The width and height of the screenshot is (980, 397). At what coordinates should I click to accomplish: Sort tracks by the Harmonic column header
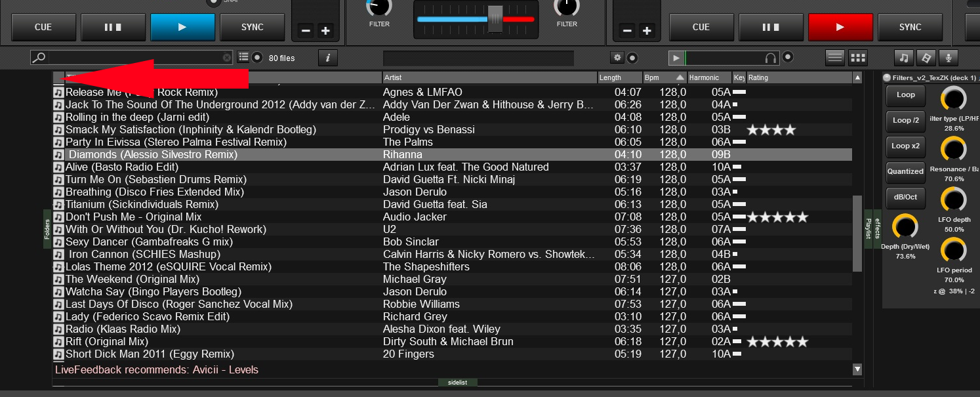pyautogui.click(x=709, y=77)
